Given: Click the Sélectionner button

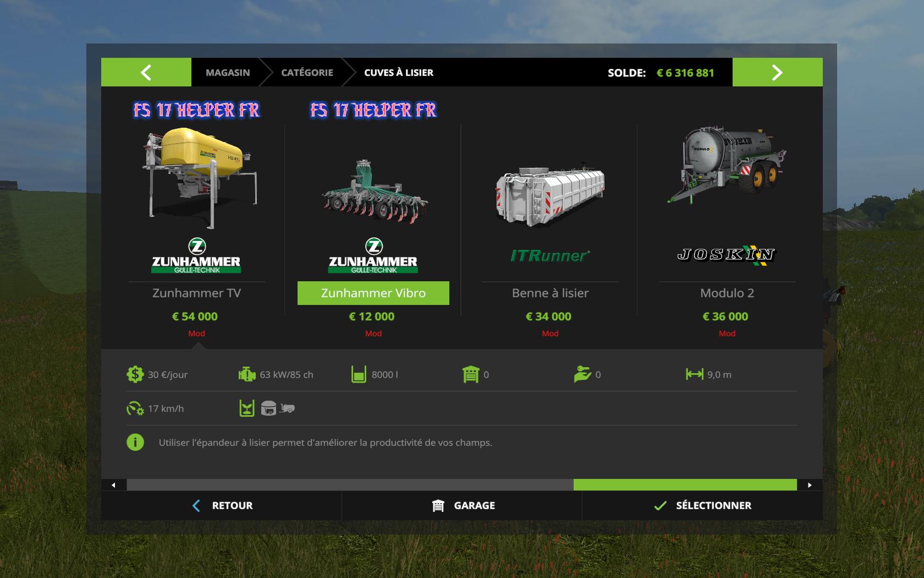Looking at the screenshot, I should coord(702,505).
